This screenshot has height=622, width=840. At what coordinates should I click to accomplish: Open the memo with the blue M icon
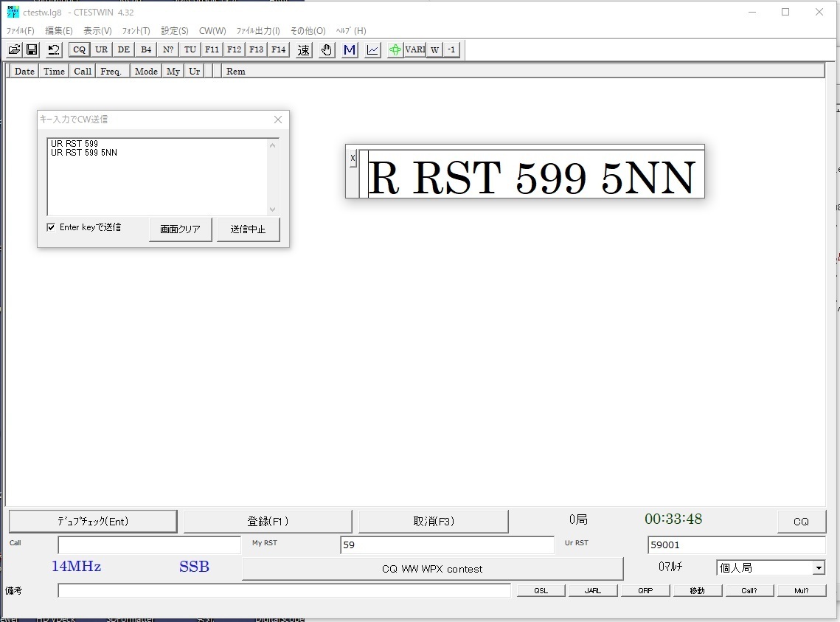tap(348, 49)
